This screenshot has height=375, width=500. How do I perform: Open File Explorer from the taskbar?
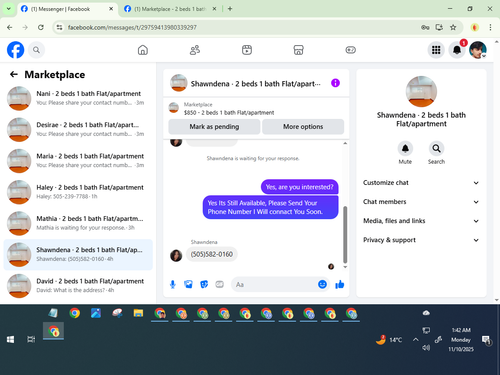[138, 313]
